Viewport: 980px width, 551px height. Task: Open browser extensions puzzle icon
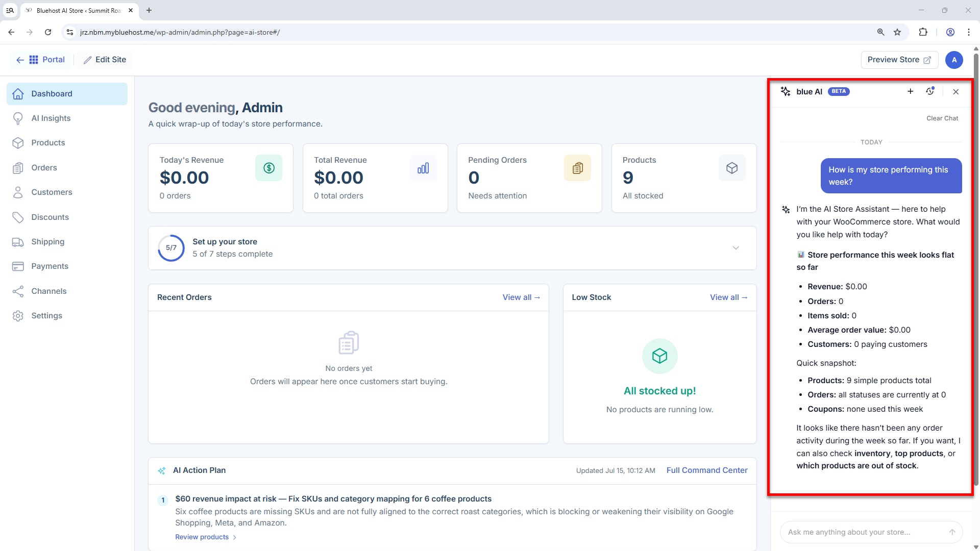tap(923, 32)
